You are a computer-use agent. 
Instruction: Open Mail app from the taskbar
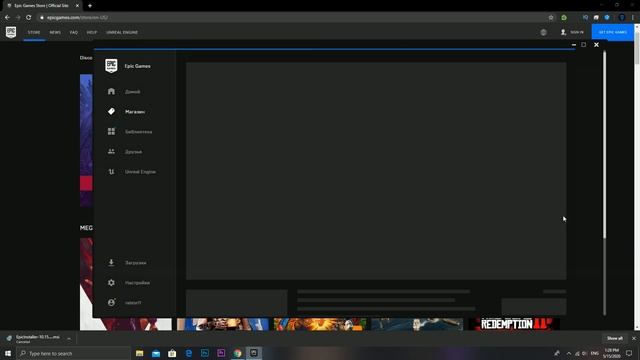[x=156, y=353]
